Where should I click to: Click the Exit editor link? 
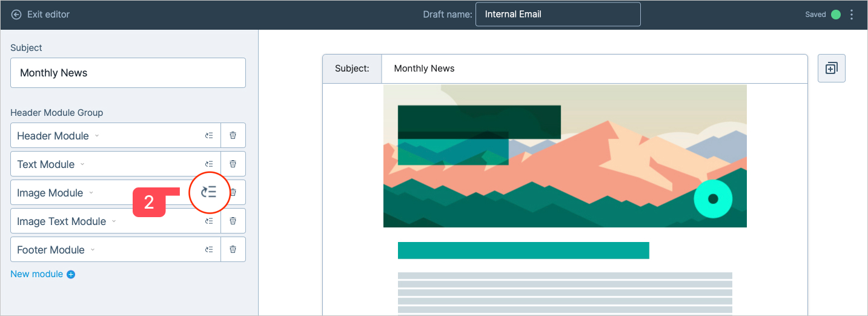click(48, 15)
